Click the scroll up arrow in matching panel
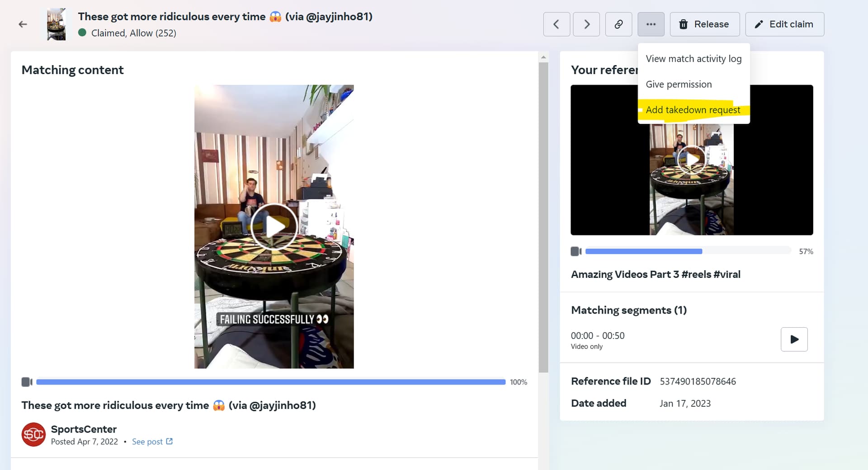 click(543, 57)
